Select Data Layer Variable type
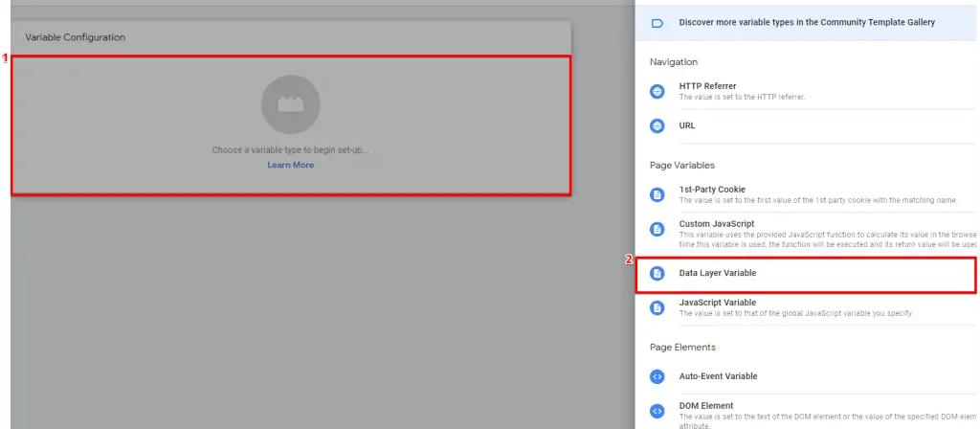This screenshot has height=429, width=980. (x=807, y=273)
